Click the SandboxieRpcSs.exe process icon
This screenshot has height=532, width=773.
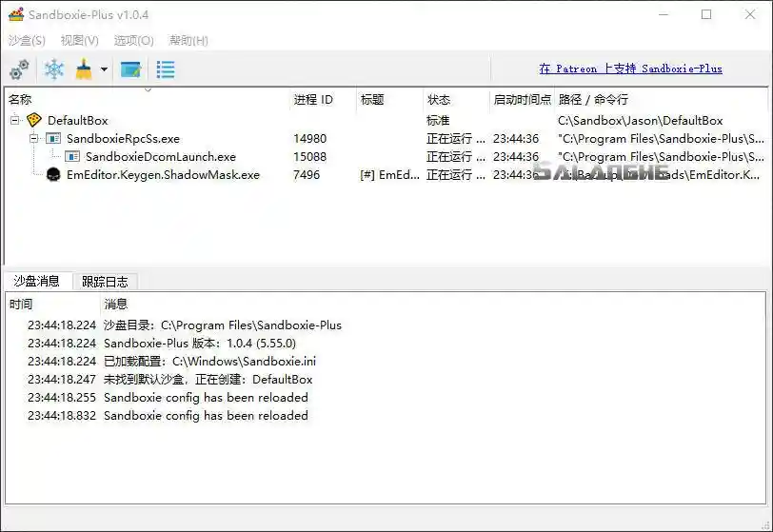(53, 139)
